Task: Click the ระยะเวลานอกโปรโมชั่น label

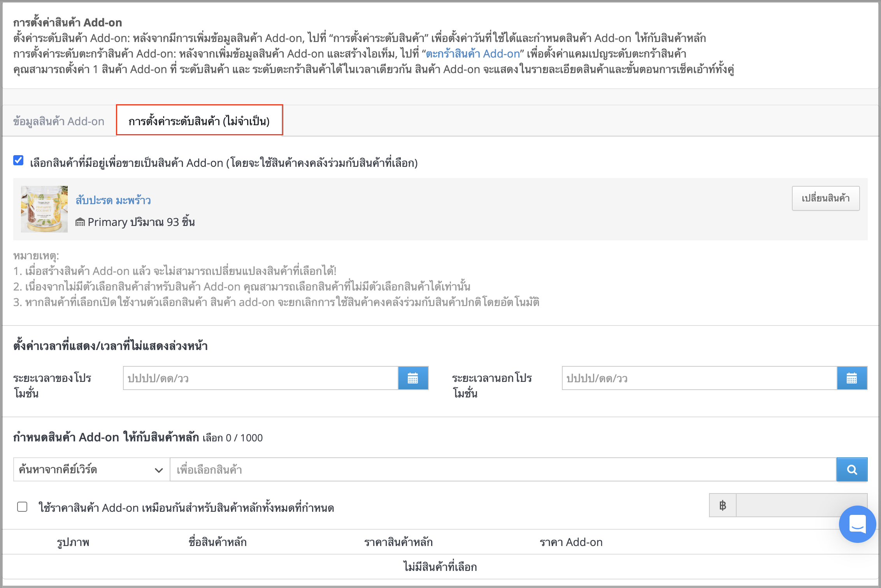Action: pyautogui.click(x=492, y=385)
